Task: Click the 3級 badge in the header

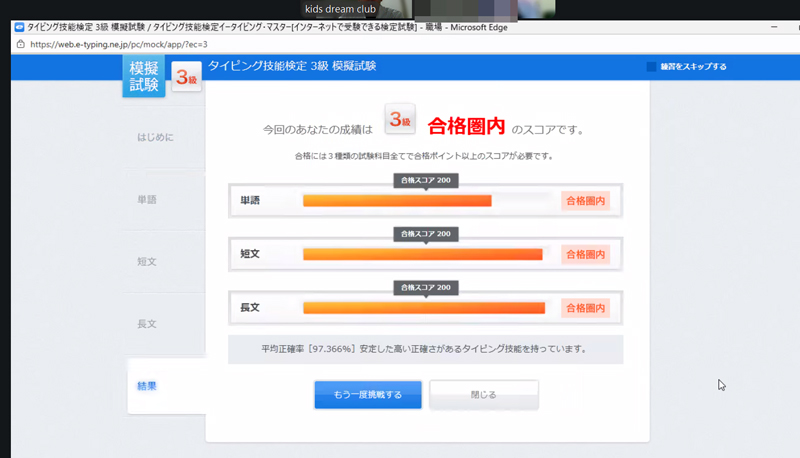Action: (x=186, y=77)
